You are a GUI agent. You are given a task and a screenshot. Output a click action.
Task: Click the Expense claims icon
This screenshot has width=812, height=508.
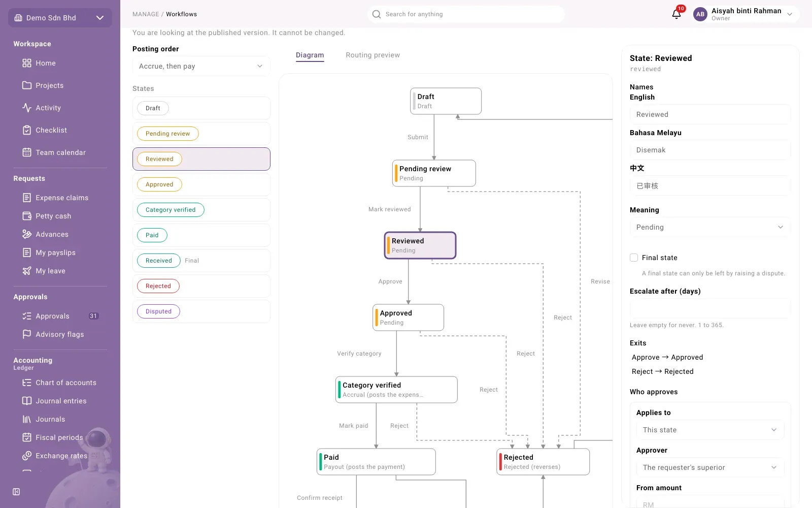27,198
